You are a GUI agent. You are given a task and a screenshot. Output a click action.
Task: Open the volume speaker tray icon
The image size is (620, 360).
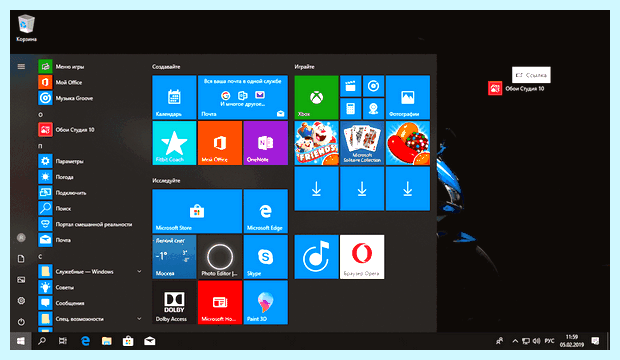click(536, 341)
